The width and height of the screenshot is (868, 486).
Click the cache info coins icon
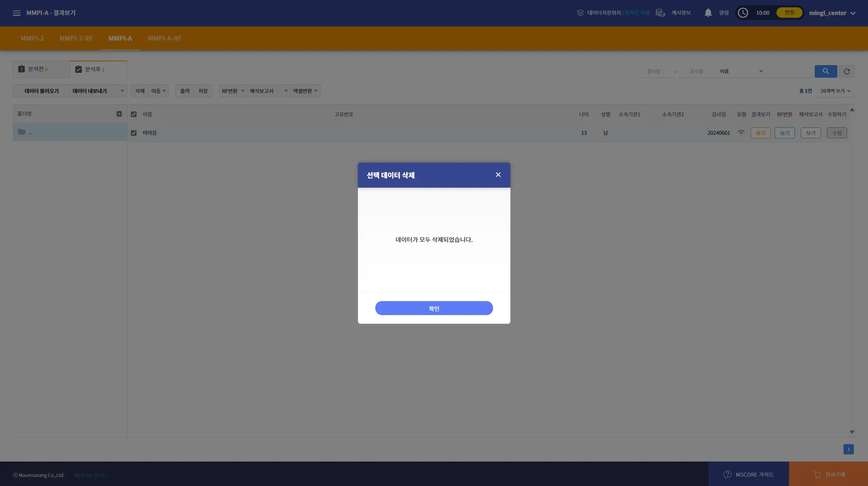(660, 13)
